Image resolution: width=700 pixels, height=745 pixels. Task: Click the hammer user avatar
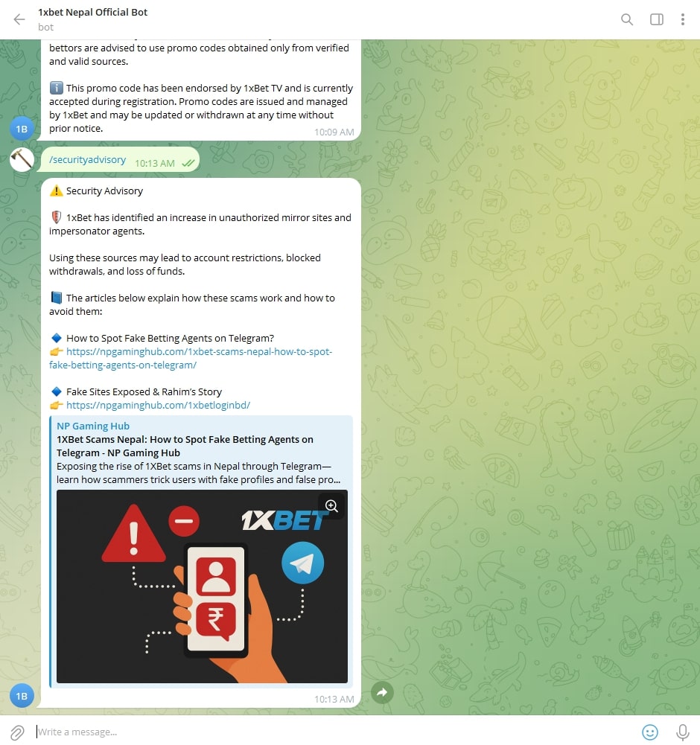[x=22, y=159]
